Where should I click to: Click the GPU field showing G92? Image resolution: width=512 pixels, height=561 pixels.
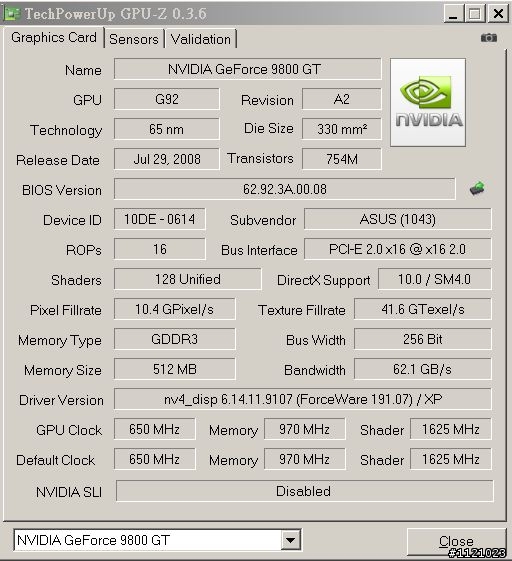point(167,99)
